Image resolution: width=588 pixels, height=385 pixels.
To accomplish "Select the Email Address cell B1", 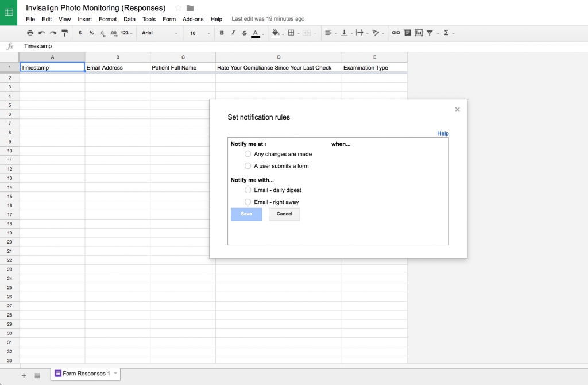I will pos(117,68).
